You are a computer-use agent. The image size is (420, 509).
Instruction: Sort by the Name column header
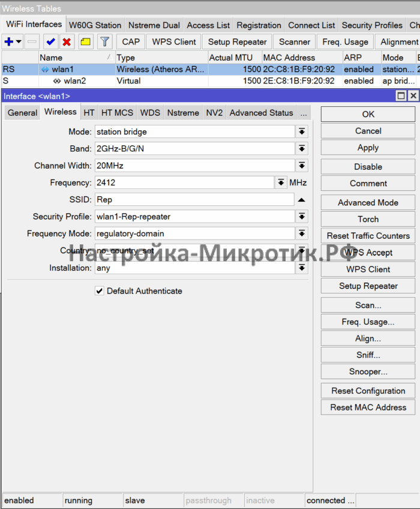[77, 58]
